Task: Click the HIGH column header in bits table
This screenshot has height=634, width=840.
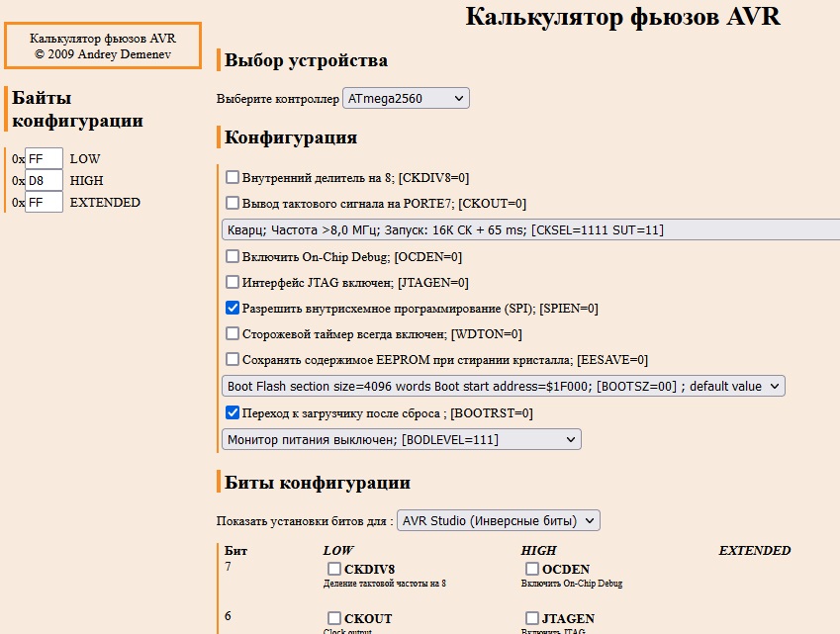Action: tap(538, 551)
